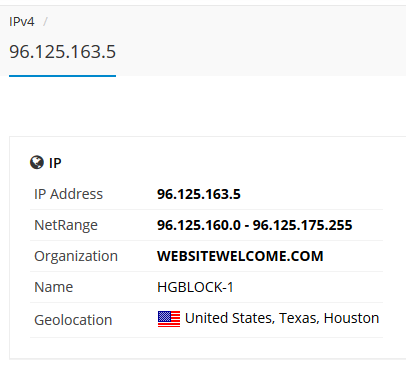Select the HGBLOCK-1 name value
The height and width of the screenshot is (366, 406).
(x=195, y=287)
